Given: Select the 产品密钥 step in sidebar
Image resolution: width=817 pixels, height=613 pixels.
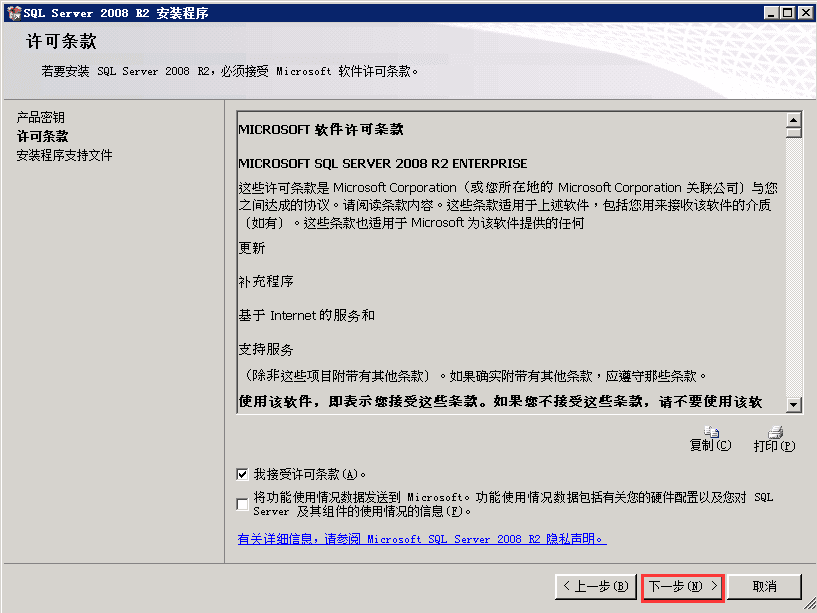Looking at the screenshot, I should [x=41, y=117].
